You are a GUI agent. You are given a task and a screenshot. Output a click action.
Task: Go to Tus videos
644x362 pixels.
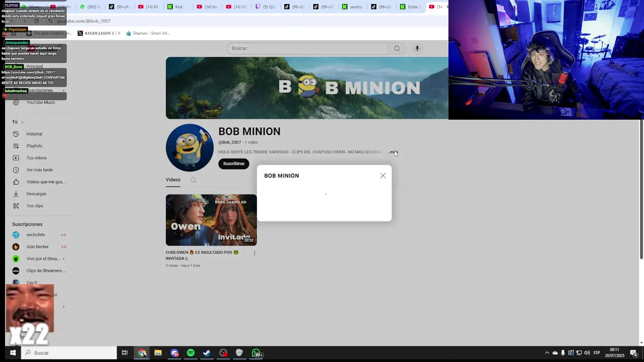[x=36, y=158]
